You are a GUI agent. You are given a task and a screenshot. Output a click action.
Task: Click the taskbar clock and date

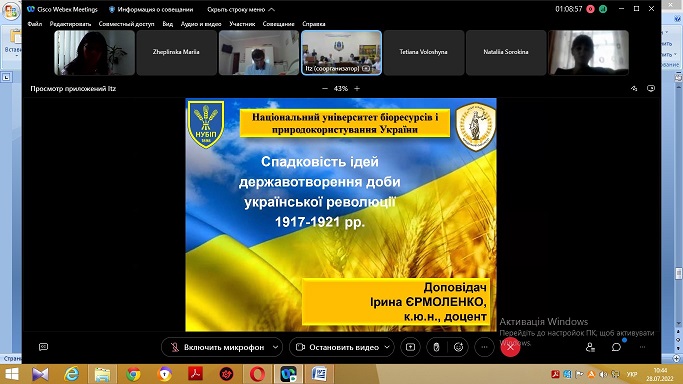coord(661,374)
